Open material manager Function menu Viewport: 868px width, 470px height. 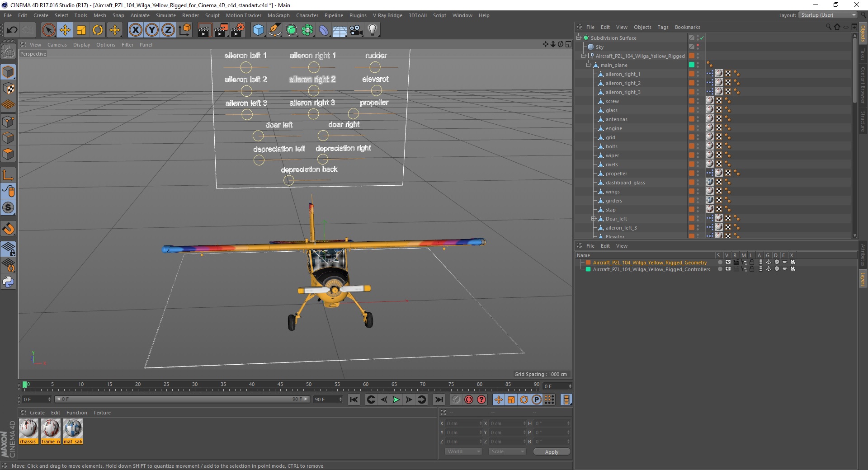[x=76, y=413]
